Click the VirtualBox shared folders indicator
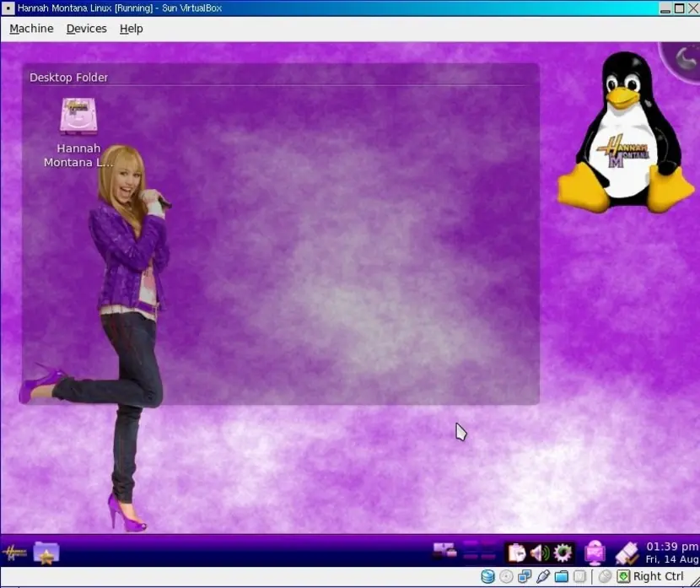The height and width of the screenshot is (588, 700). tap(561, 576)
